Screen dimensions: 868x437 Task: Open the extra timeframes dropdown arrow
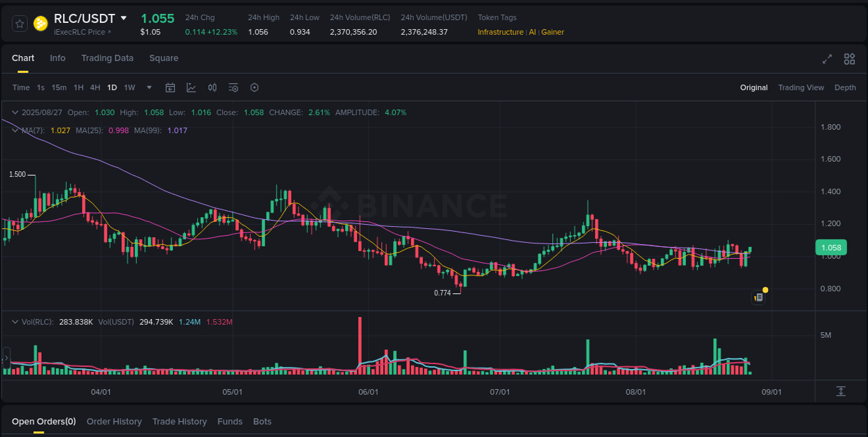tap(149, 87)
